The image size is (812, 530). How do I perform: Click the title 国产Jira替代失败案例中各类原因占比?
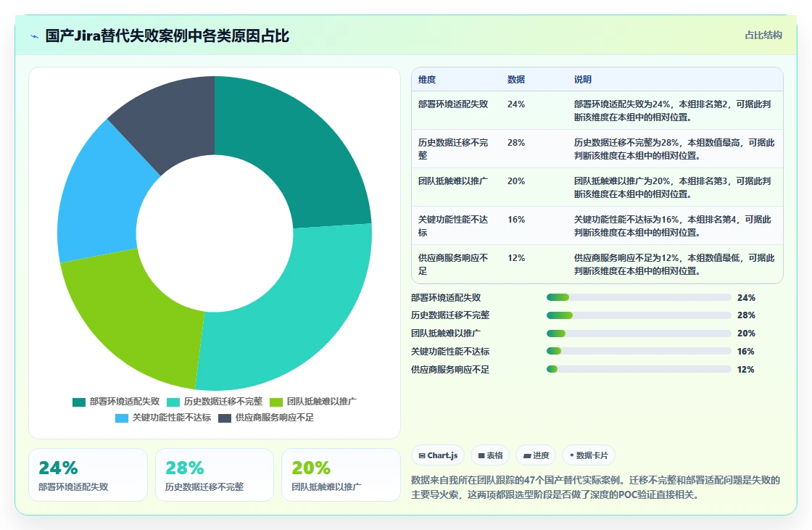click(167, 36)
